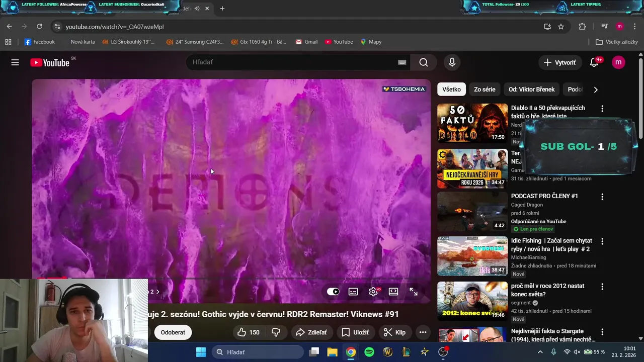Open the Gmail bookmark
This screenshot has height=362, width=644.
tap(306, 42)
